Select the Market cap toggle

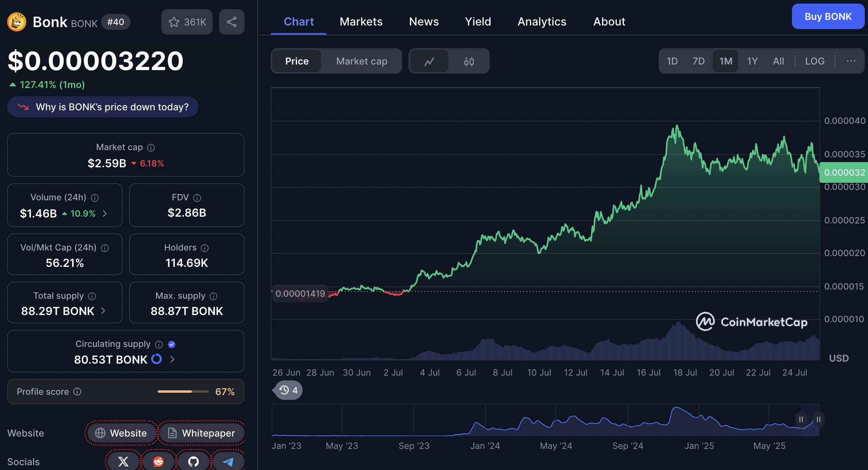pyautogui.click(x=362, y=61)
